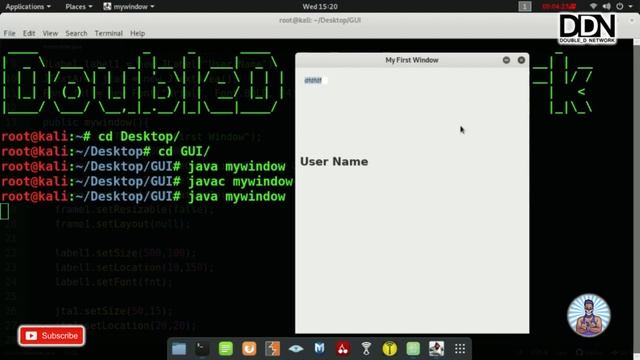This screenshot has width=640, height=360.
Task: Click the 'cd GUI/' command line
Action: 106,151
